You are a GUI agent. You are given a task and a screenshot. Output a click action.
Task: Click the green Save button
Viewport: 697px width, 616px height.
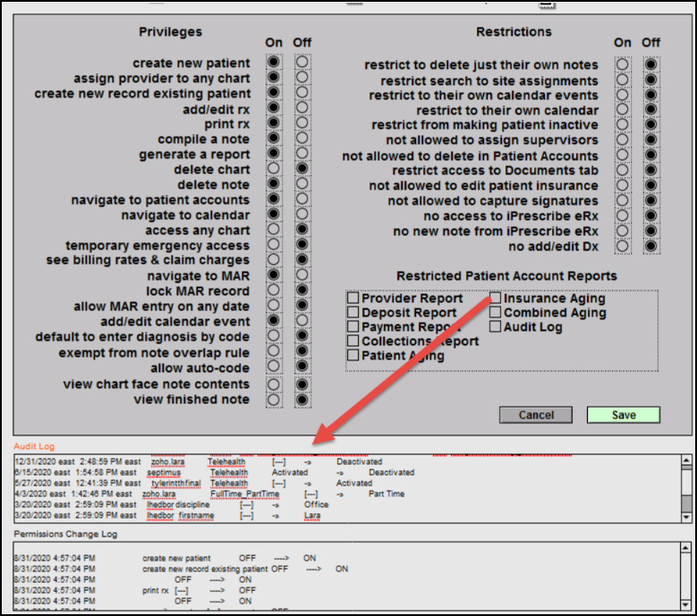(x=624, y=415)
